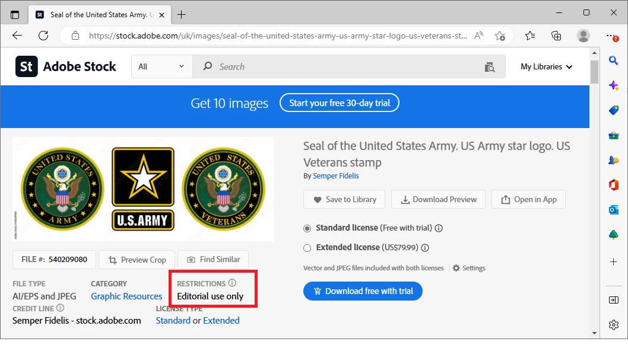
Task: Show the Credit Line info tooltip
Action: click(60, 308)
